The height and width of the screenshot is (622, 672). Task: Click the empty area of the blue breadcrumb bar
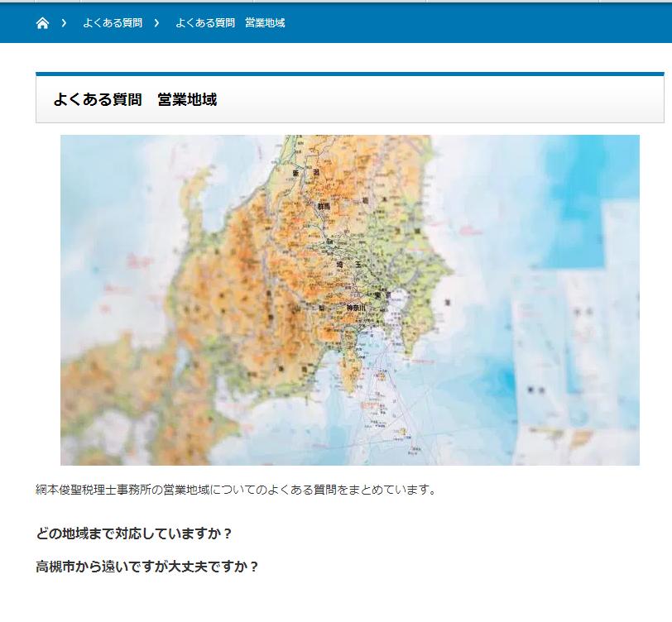pos(480,23)
